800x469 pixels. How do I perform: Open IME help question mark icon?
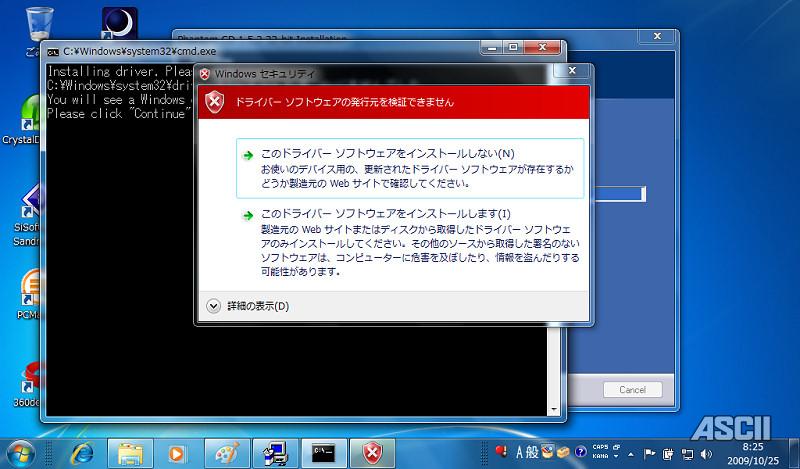pyautogui.click(x=580, y=452)
